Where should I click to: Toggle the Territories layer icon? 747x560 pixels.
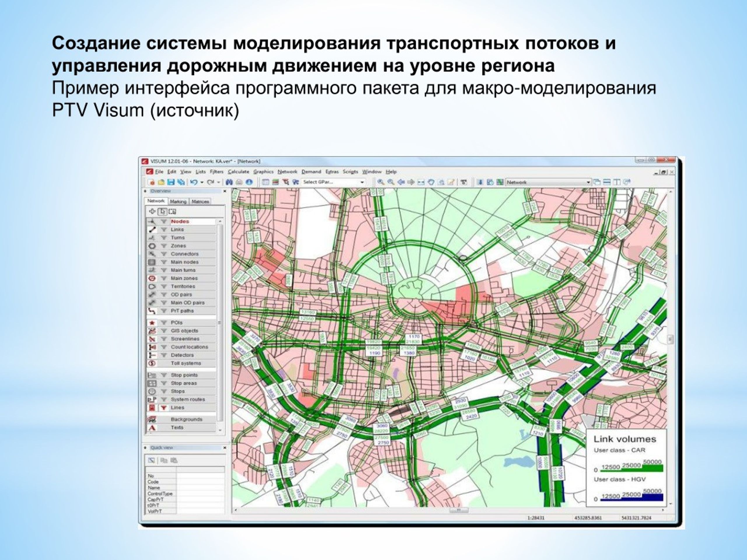152,286
